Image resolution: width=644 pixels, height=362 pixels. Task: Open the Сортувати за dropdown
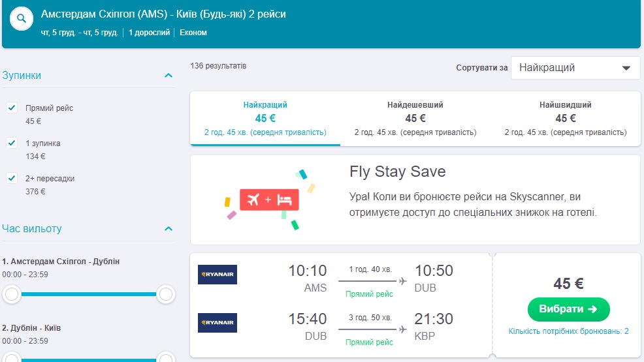575,68
